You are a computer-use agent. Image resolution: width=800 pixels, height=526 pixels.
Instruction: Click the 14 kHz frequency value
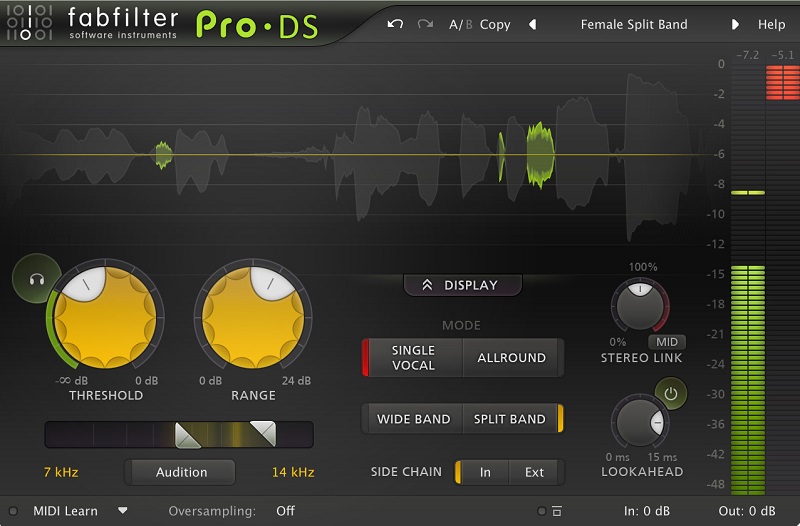pos(293,472)
